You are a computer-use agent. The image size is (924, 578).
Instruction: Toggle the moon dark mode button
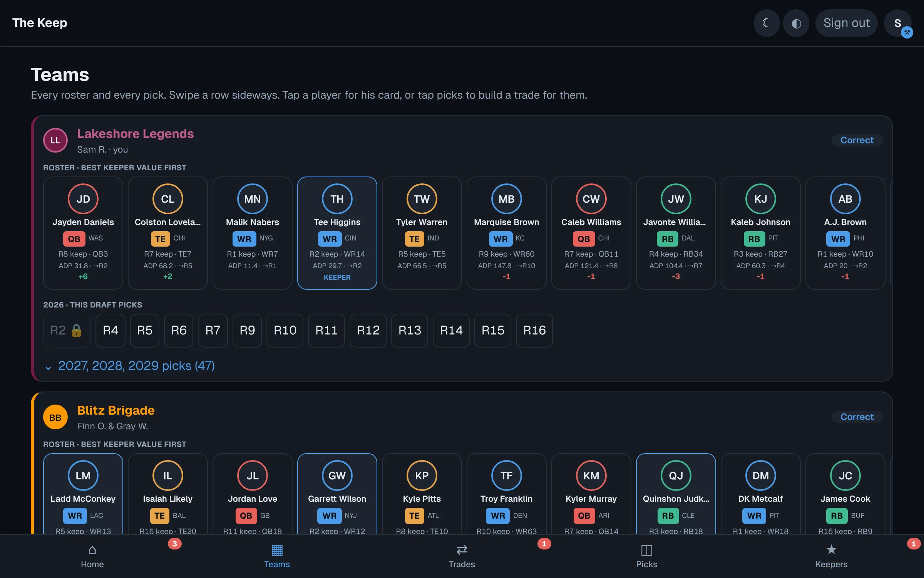coord(767,23)
